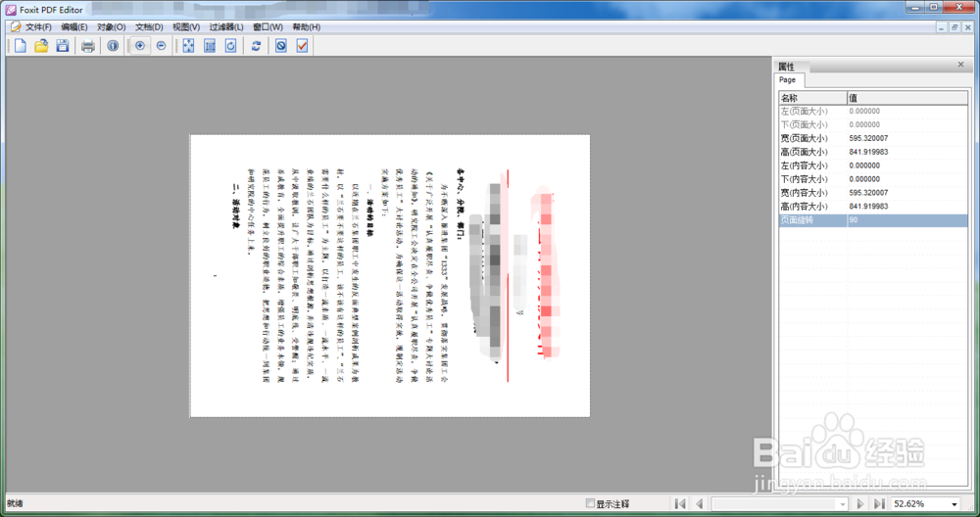The height and width of the screenshot is (517, 980).
Task: Go to the previous page arrow in the status bar
Action: [x=700, y=504]
